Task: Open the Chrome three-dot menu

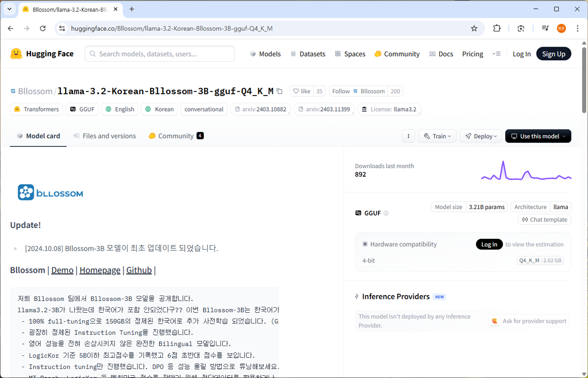Action: coord(578,28)
